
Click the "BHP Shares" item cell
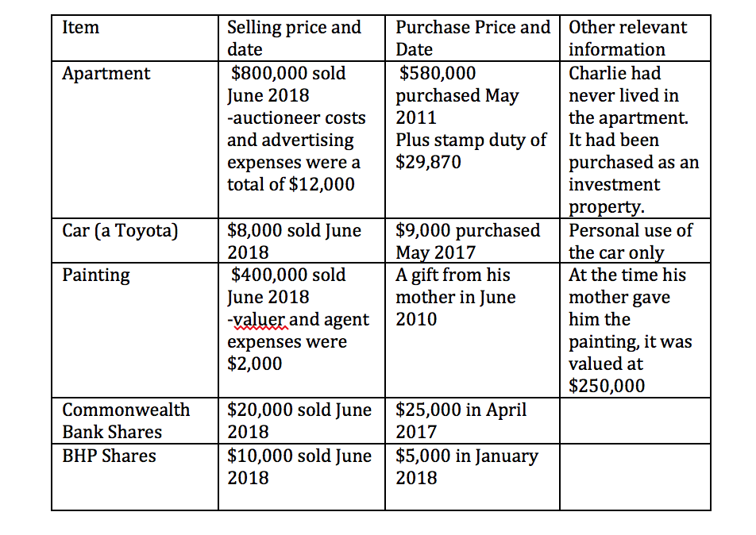click(x=109, y=456)
